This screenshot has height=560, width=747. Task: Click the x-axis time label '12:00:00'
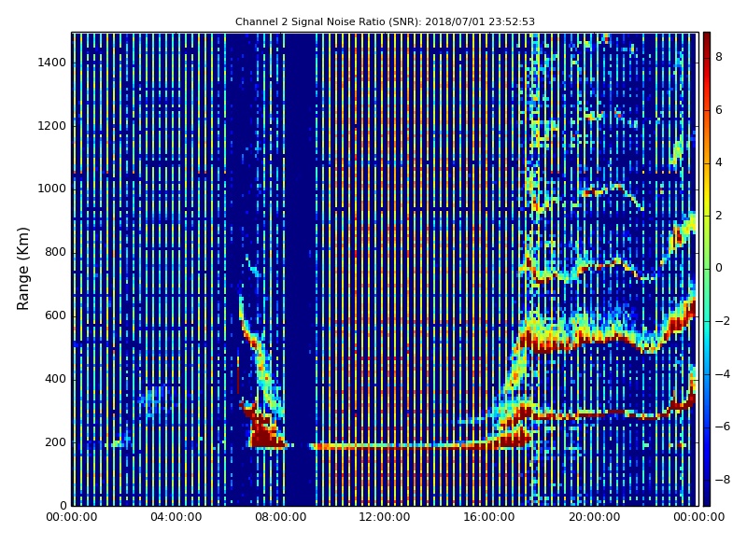tap(385, 517)
